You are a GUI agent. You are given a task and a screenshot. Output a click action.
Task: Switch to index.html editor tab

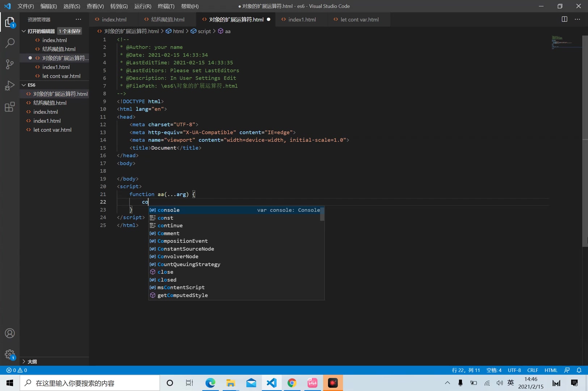click(113, 20)
